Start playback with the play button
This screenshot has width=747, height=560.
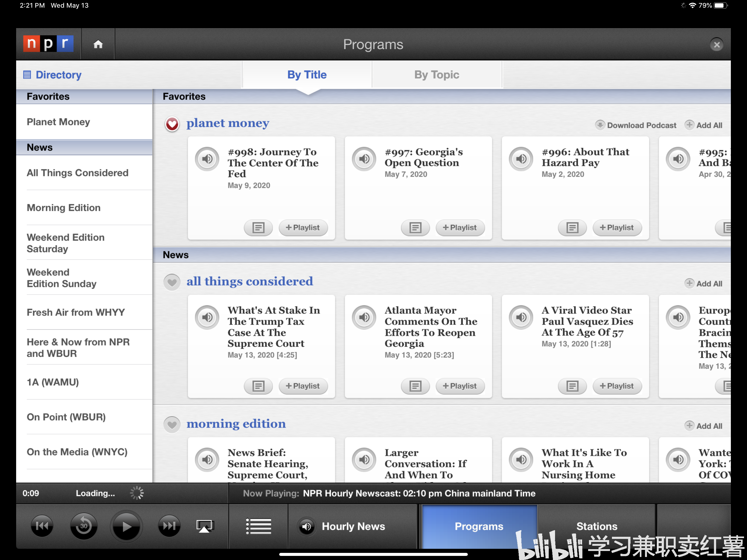[126, 526]
